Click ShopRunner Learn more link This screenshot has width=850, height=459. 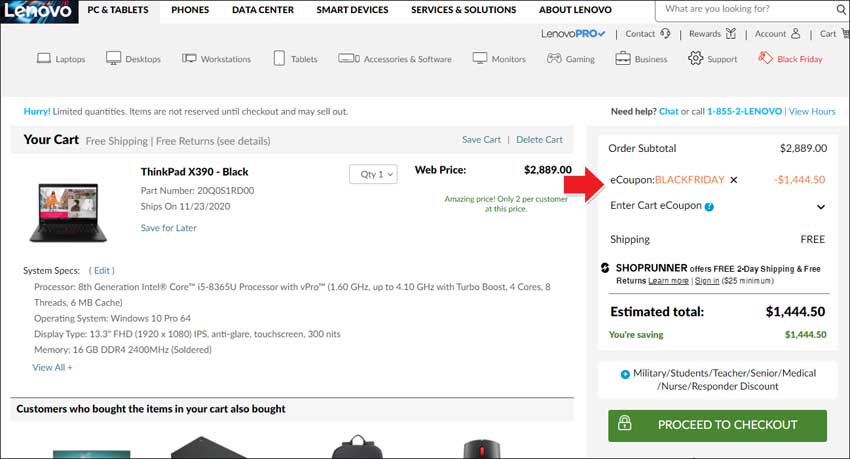pyautogui.click(x=668, y=281)
